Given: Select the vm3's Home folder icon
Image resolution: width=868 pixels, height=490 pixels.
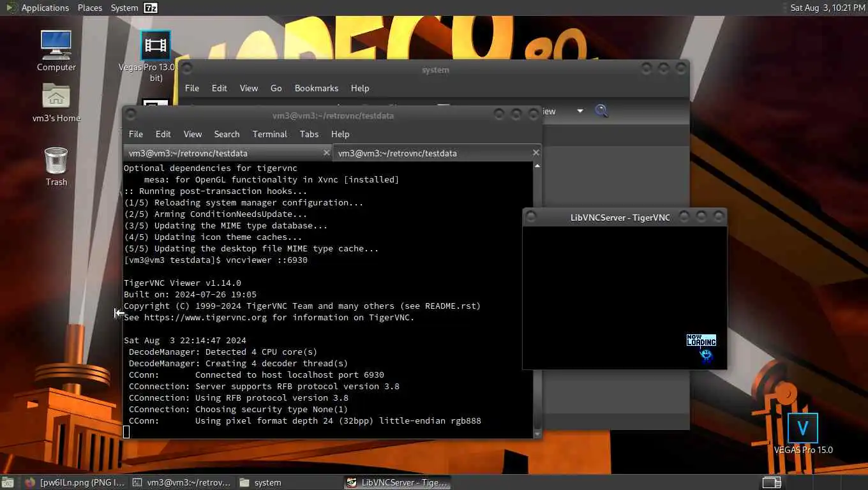Looking at the screenshot, I should (56, 102).
